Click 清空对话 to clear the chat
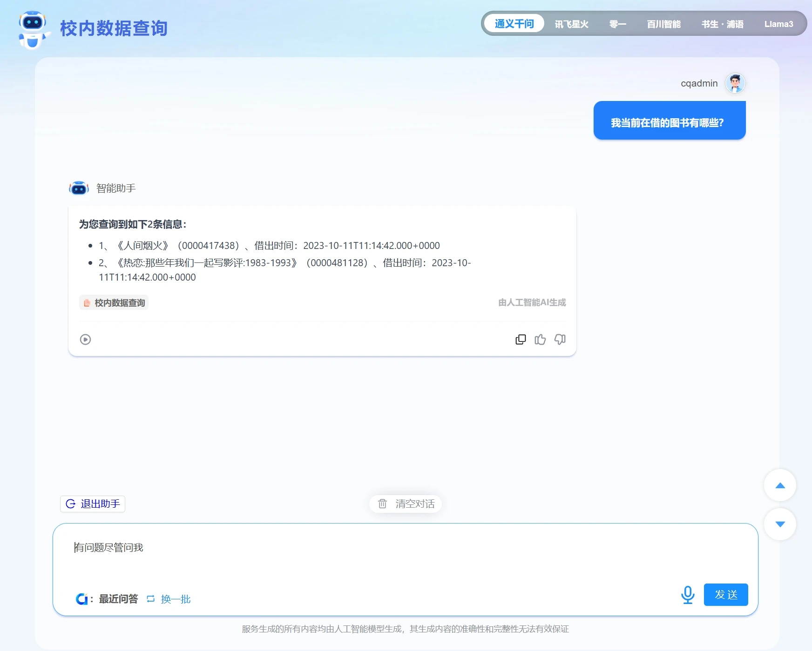The height and width of the screenshot is (651, 812). click(406, 504)
